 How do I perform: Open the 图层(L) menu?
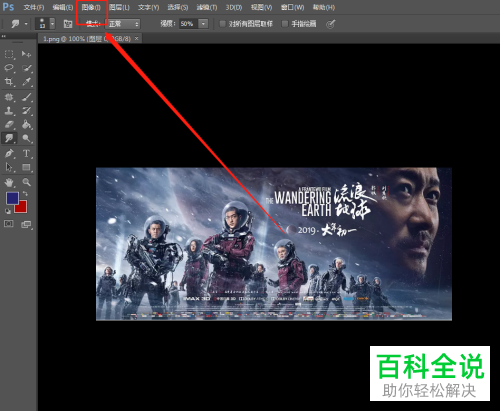(x=119, y=7)
